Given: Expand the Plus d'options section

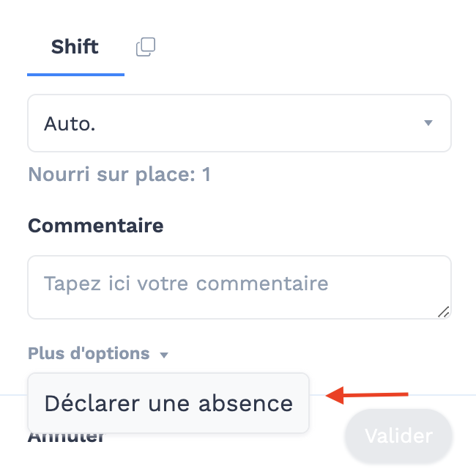Looking at the screenshot, I should pyautogui.click(x=98, y=353).
